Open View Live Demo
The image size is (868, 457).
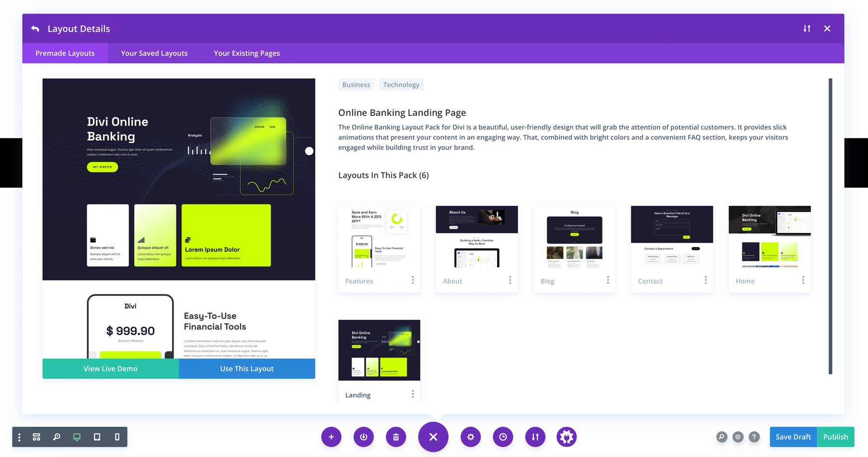click(110, 368)
